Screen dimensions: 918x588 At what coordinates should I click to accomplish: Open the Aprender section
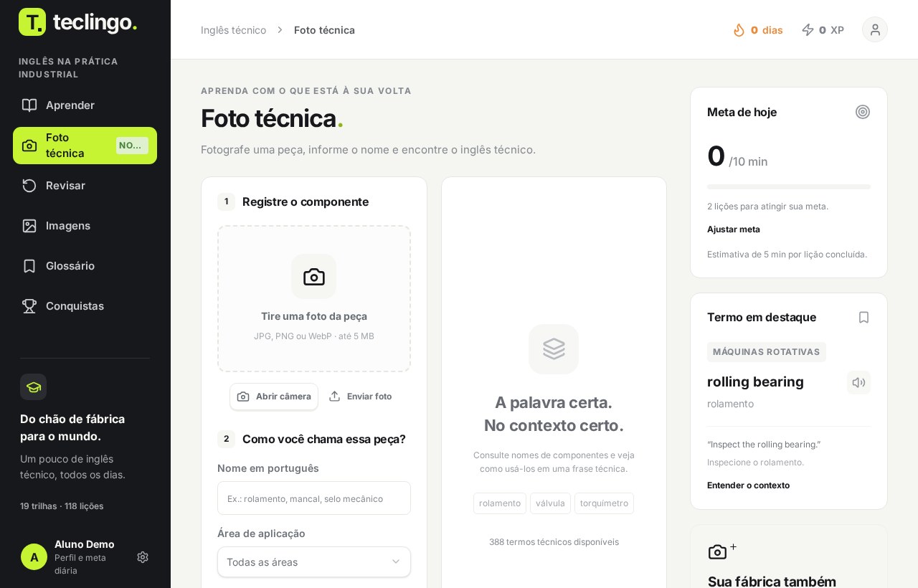coord(85,105)
